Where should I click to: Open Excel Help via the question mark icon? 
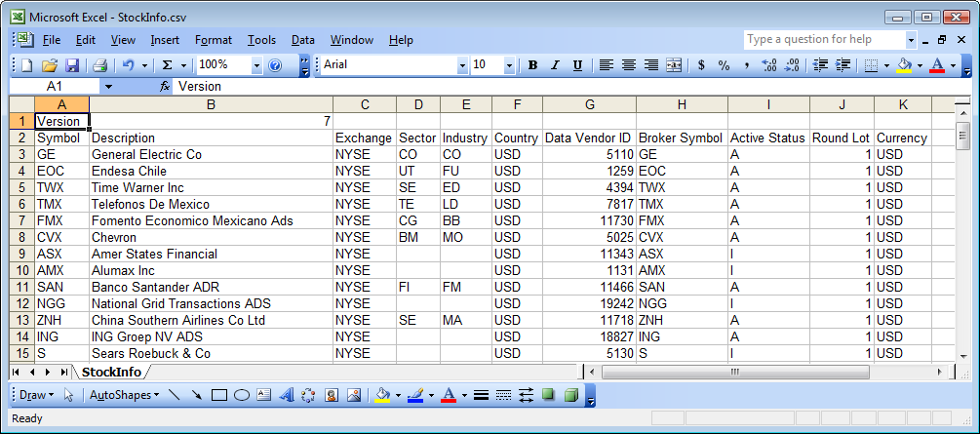(275, 65)
